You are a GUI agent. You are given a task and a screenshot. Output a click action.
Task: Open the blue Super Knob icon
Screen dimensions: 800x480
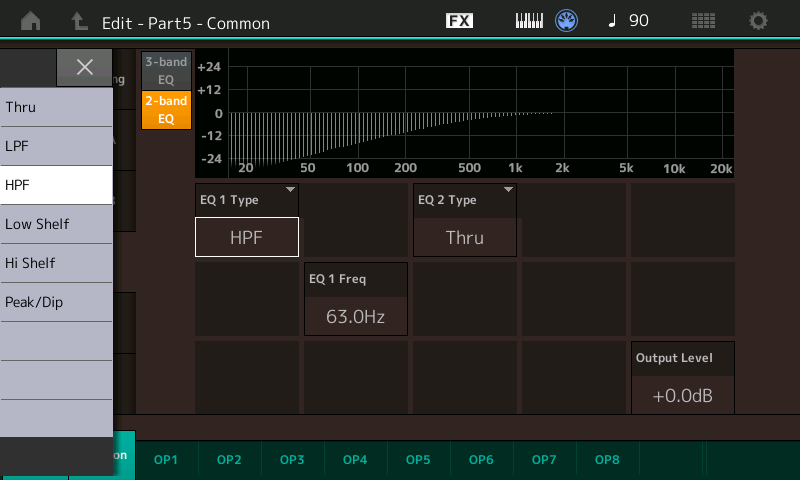tap(568, 21)
